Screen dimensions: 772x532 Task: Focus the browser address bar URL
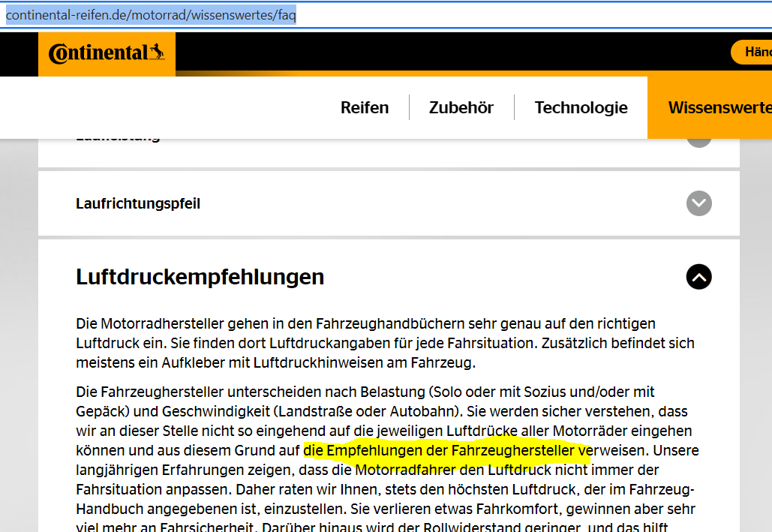pyautogui.click(x=150, y=15)
